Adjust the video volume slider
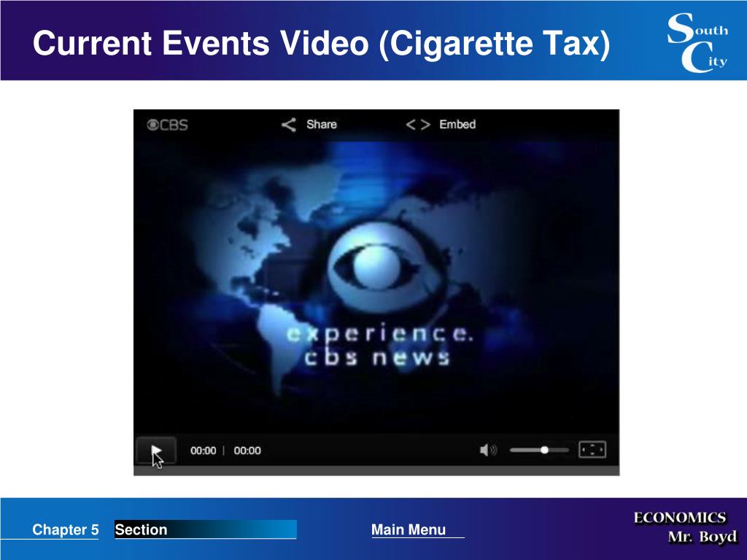Image resolution: width=747 pixels, height=560 pixels. click(539, 450)
